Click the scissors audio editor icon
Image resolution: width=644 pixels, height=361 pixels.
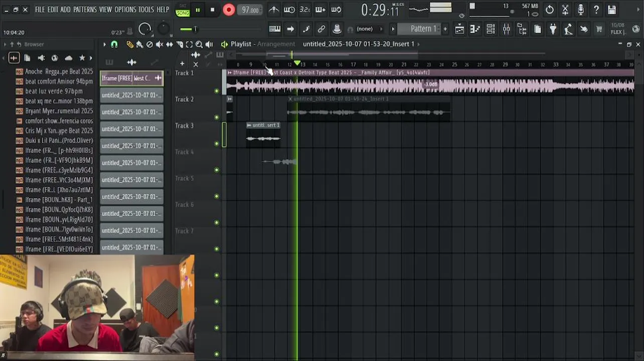(x=565, y=10)
